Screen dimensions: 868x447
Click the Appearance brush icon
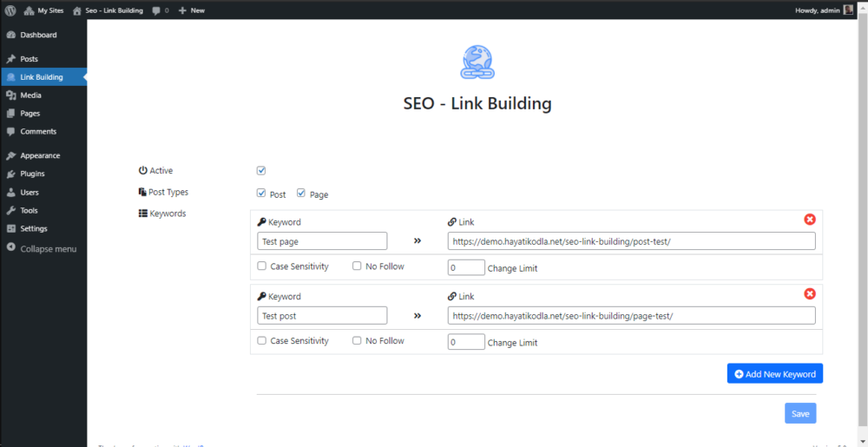[10, 155]
